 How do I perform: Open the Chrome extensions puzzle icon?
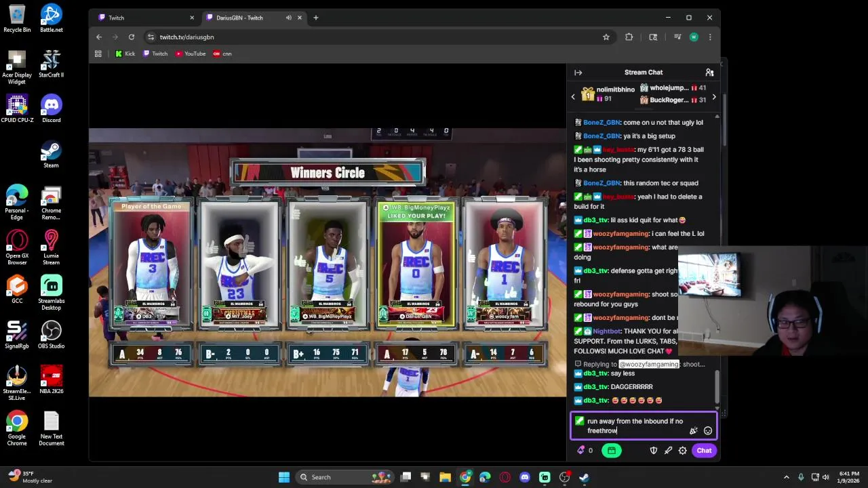pos(629,37)
